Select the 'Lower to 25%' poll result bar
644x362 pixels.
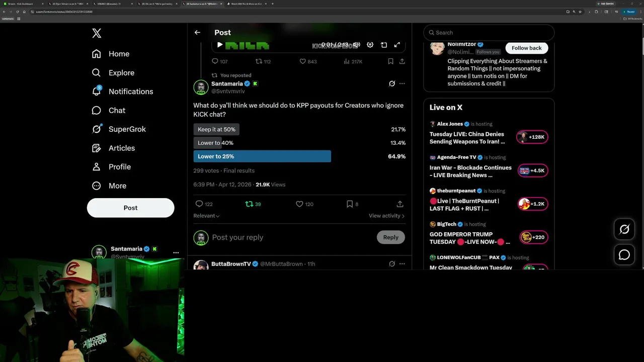[x=262, y=156]
